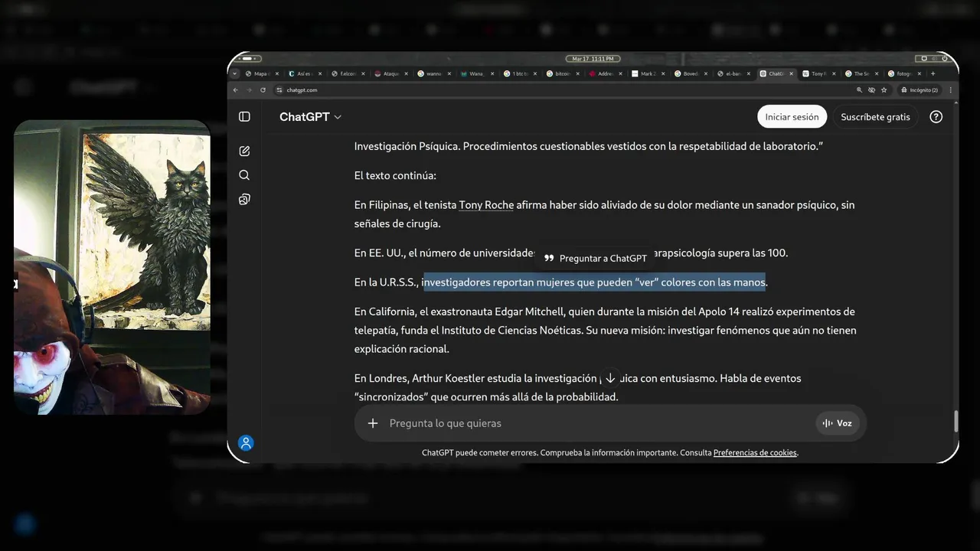Open the Incógnito (2) indicator

(921, 90)
